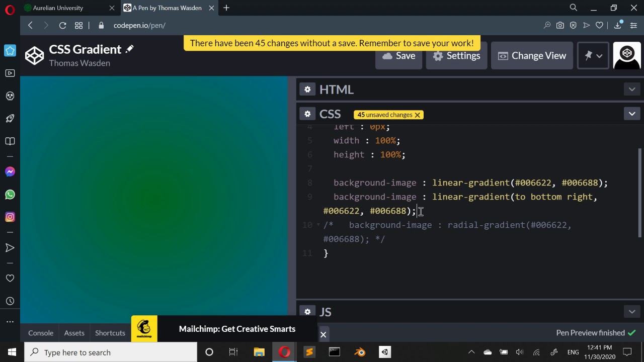Open the zoom-out magnifier icon in toolbar
This screenshot has height=362, width=644.
pyautogui.click(x=547, y=25)
